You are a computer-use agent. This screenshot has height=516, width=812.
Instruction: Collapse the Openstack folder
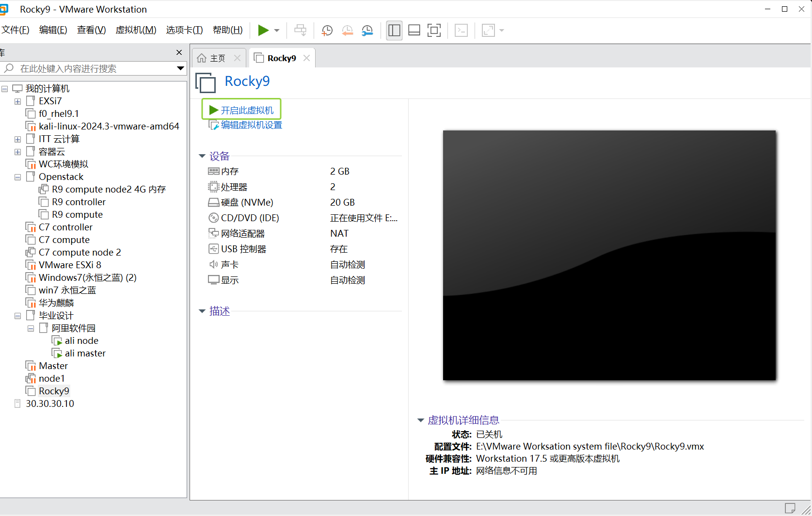coord(17,177)
